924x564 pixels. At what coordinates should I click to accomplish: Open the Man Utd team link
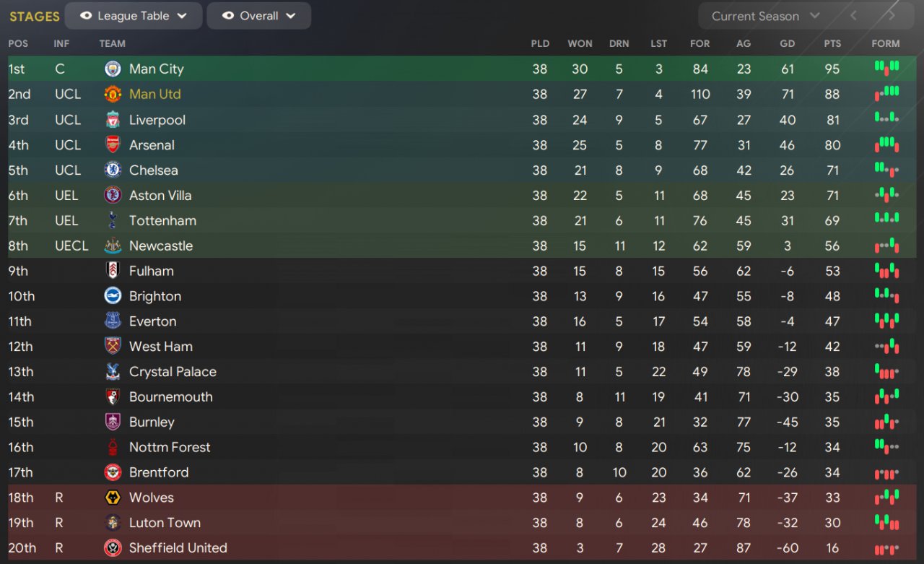pyautogui.click(x=154, y=95)
